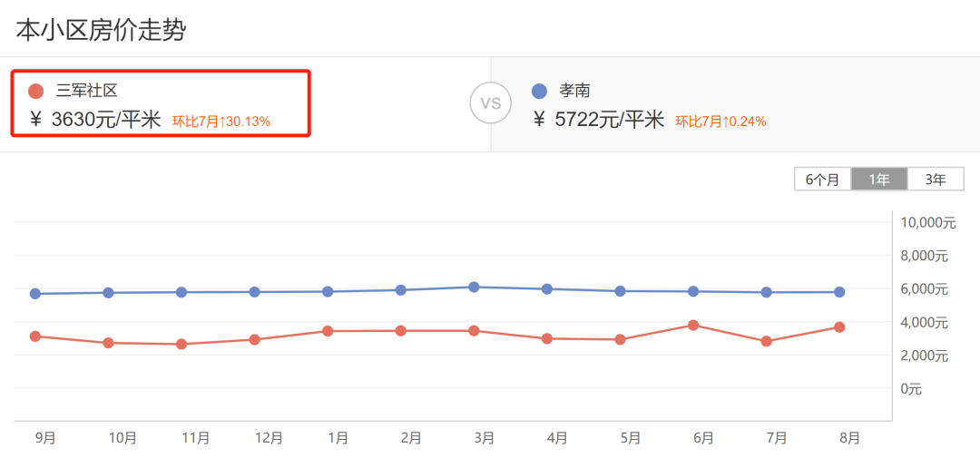This screenshot has height=458, width=980.
Task: Click the 10,000元 y-axis label
Action: coord(928,222)
